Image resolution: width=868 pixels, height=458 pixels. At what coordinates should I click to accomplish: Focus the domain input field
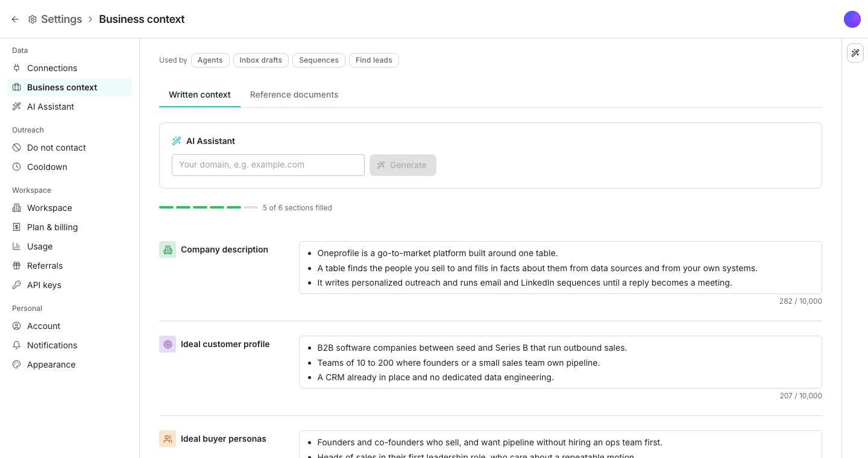click(x=268, y=165)
